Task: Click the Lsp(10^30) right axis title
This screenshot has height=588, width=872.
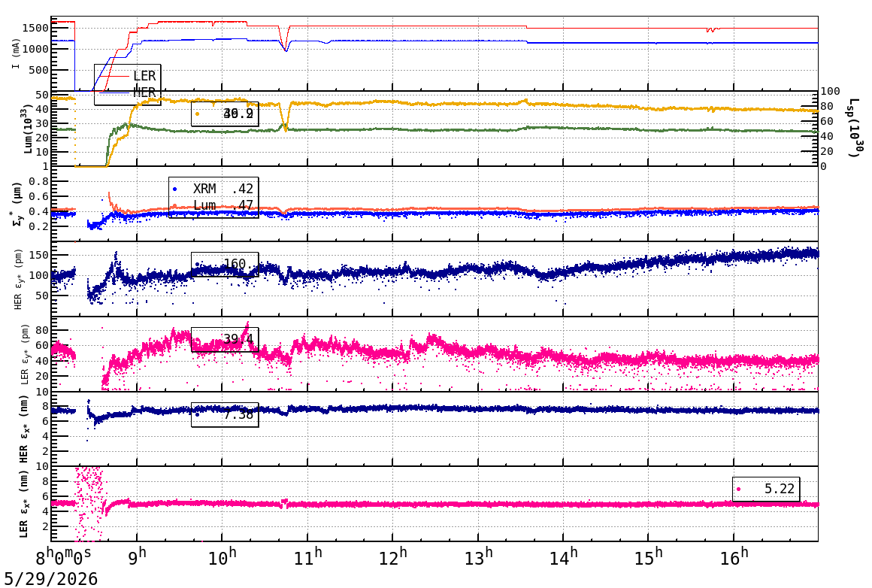Action: tap(854, 128)
